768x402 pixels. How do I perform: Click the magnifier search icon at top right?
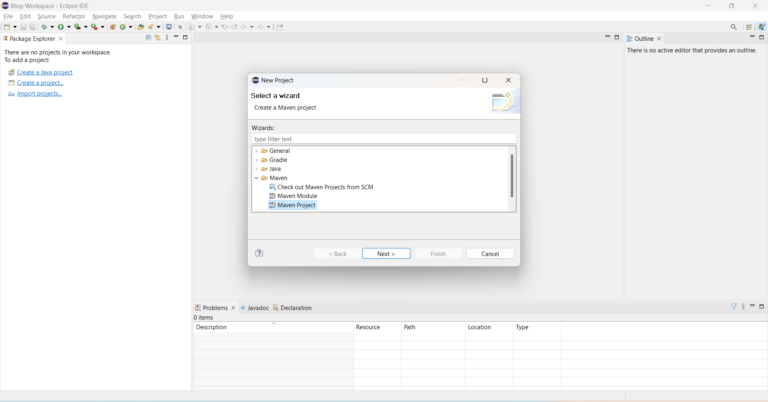733,27
